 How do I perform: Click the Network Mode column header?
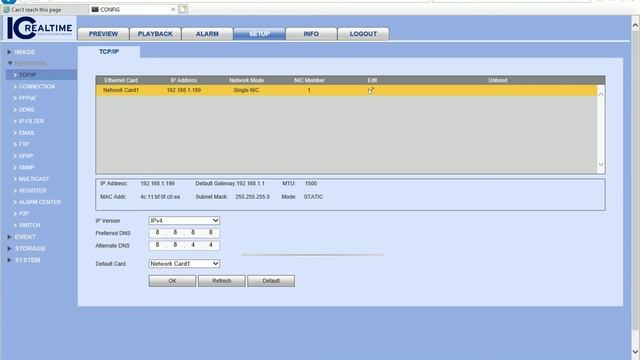click(247, 80)
